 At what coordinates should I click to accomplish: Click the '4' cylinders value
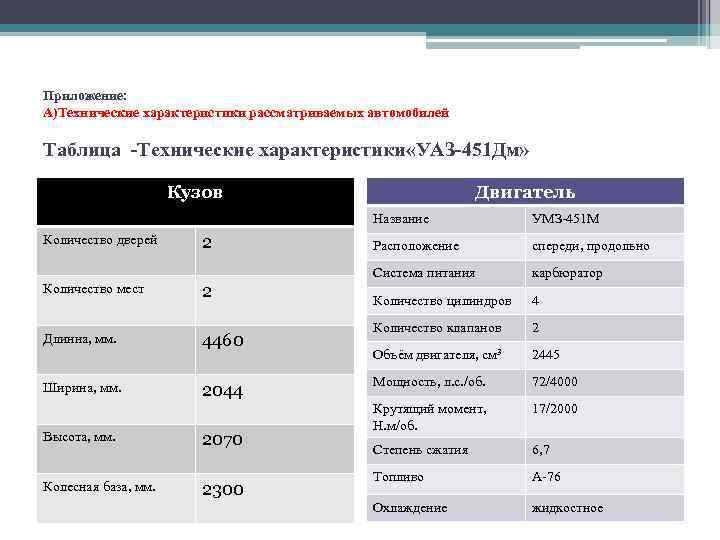click(535, 301)
